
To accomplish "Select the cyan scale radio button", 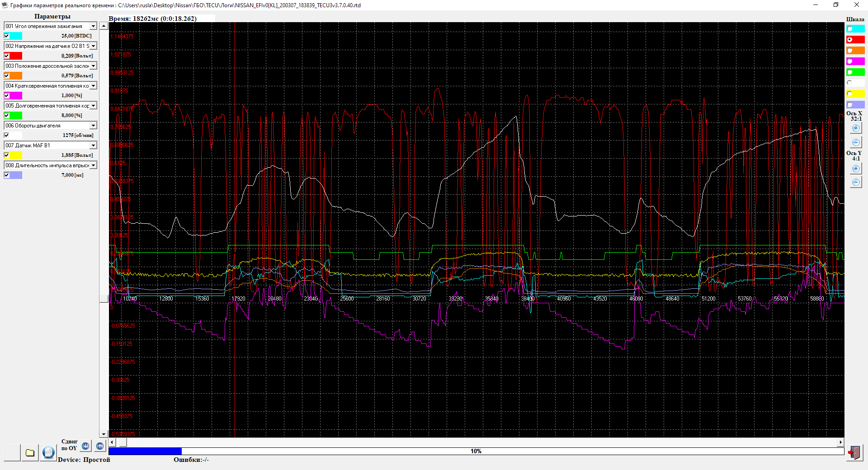I will [x=850, y=29].
